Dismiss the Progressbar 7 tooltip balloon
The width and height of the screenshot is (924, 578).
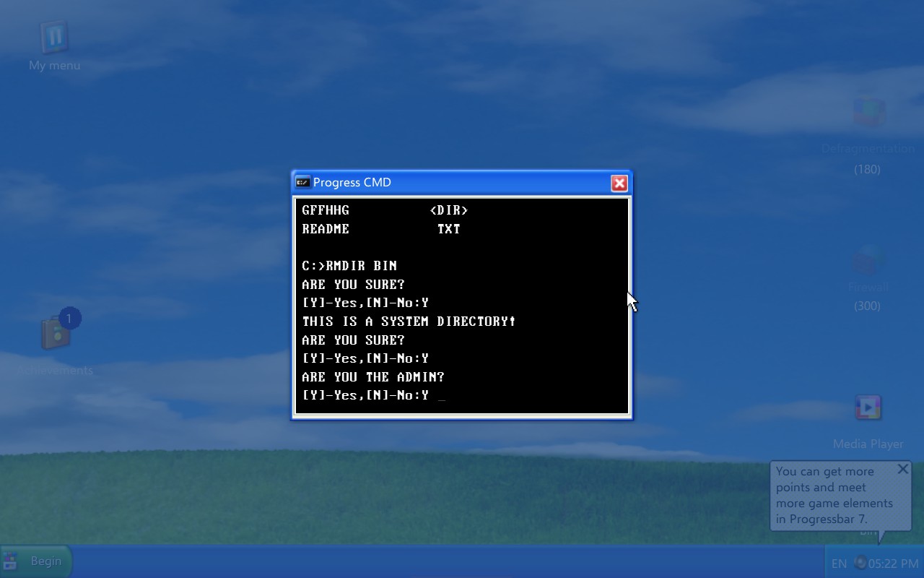[x=902, y=470]
